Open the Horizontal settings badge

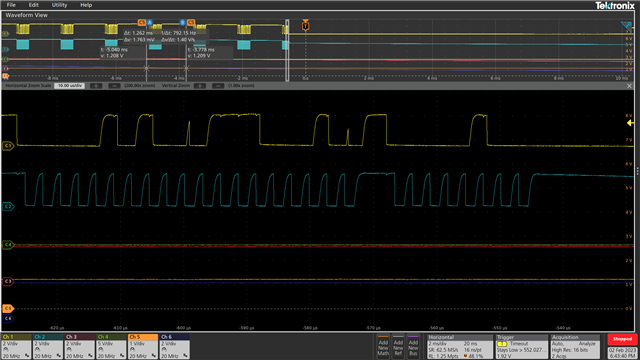pos(460,347)
